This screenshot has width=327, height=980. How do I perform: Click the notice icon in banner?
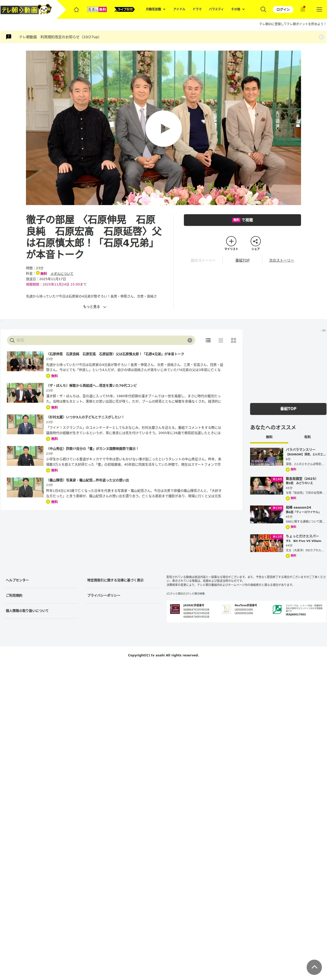[9, 37]
